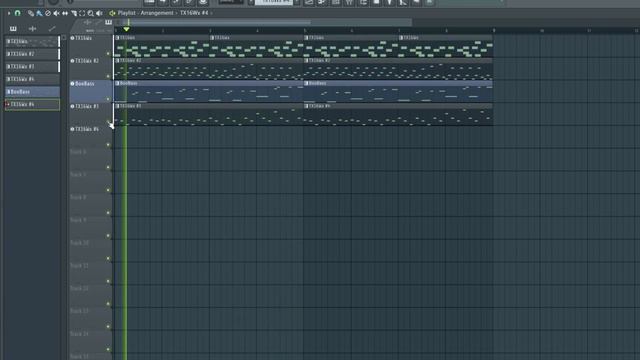Image resolution: width=640 pixels, height=360 pixels.
Task: Select the Draw pencil tool
Action: (x=31, y=13)
